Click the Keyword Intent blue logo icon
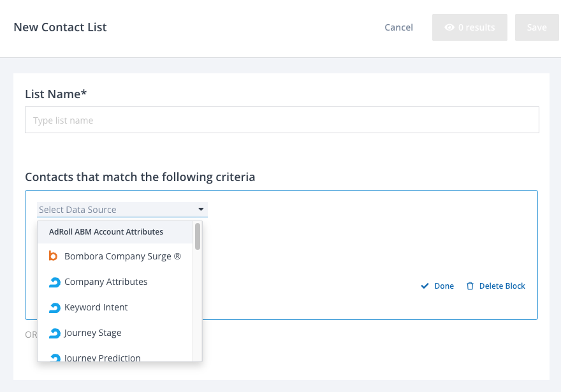 [54, 307]
